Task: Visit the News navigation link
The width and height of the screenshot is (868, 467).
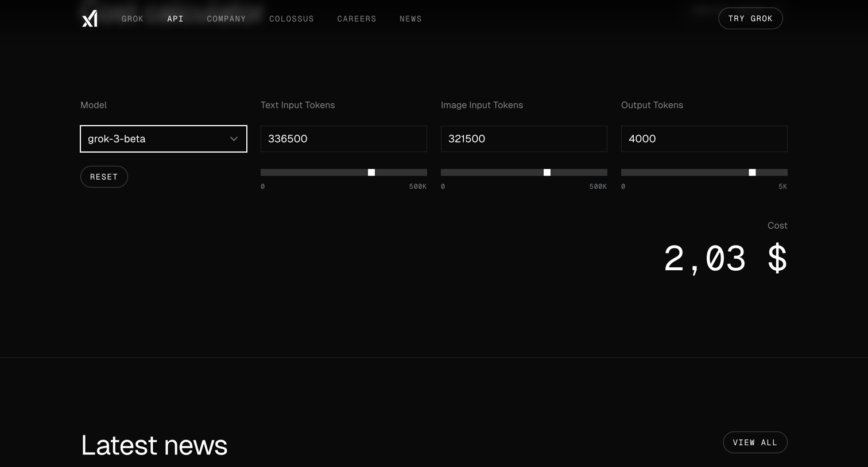Action: coord(410,19)
